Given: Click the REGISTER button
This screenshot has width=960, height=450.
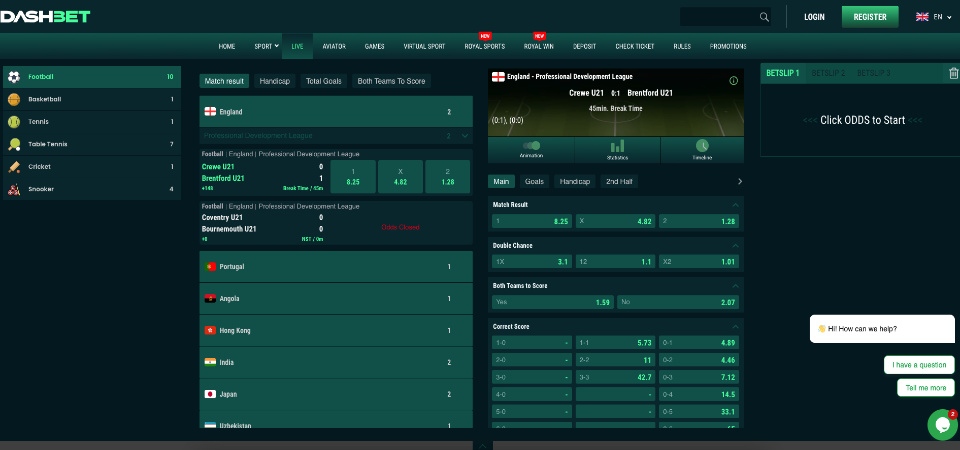Looking at the screenshot, I should 870,17.
